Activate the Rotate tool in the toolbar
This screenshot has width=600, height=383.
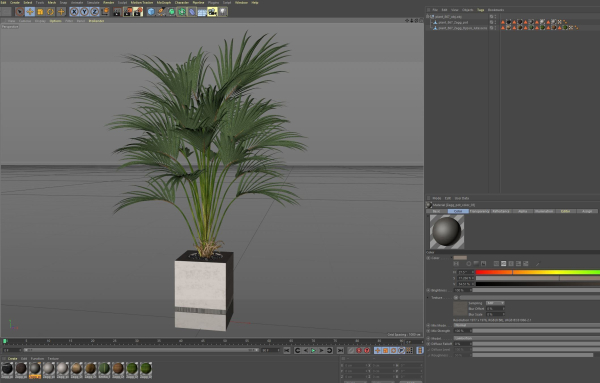click(51, 12)
